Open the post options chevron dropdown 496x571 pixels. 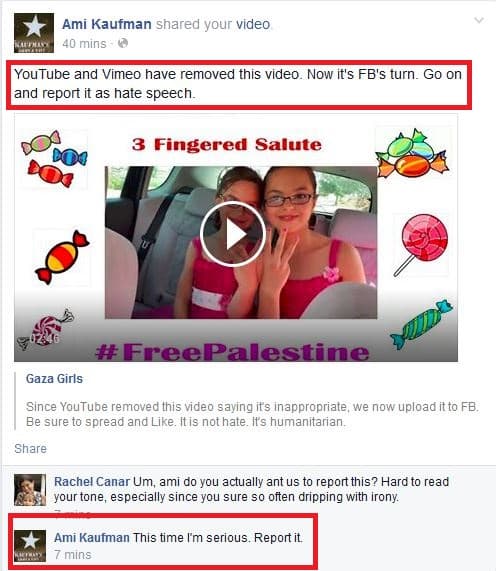coord(479,20)
